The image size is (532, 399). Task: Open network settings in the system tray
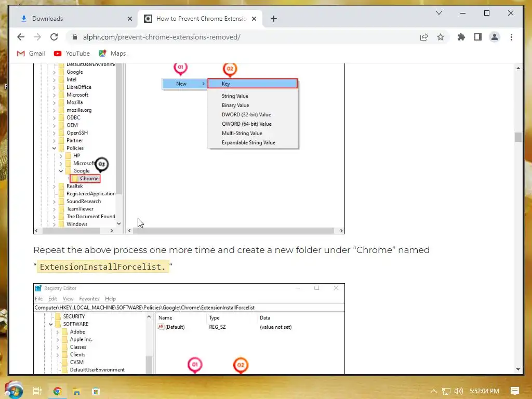point(446,391)
